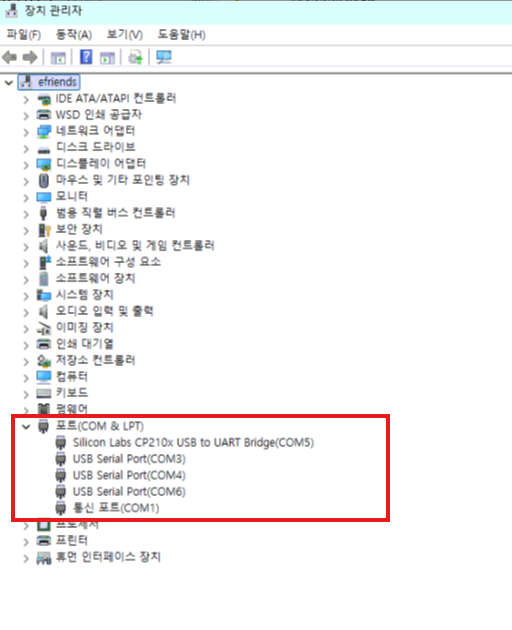This screenshot has width=512, height=630.
Task: Open the 동작(A) menu
Action: (74, 35)
